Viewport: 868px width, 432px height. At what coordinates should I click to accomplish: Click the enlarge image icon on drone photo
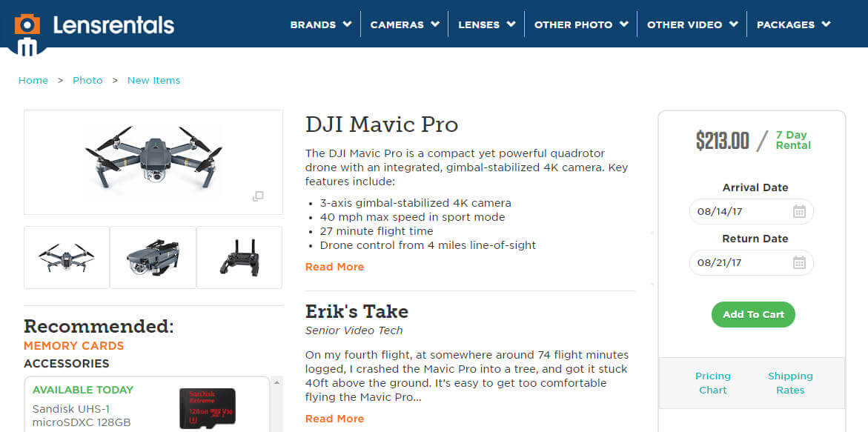[x=258, y=196]
